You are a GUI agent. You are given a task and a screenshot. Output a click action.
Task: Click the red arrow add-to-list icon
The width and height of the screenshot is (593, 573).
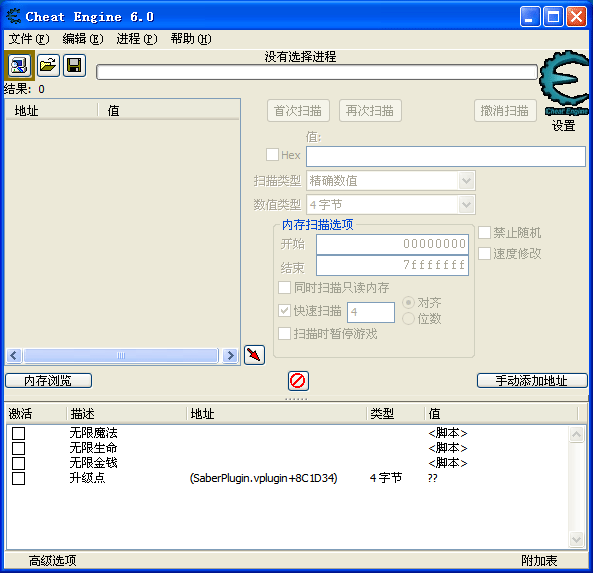[254, 355]
